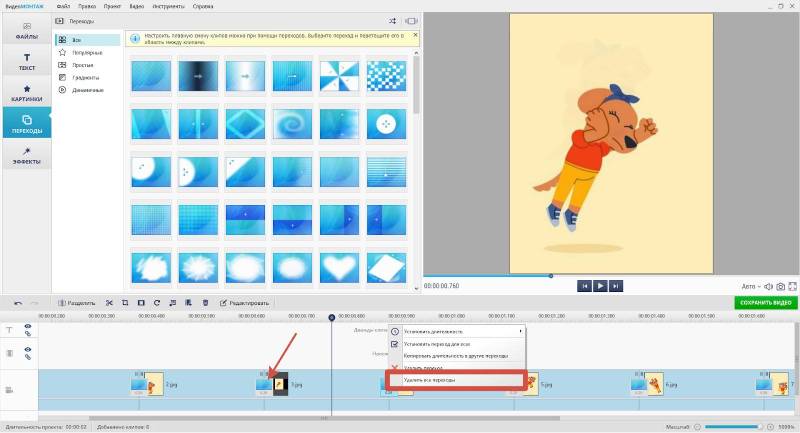The width and height of the screenshot is (800, 433).
Task: Click the rotate icon in timeline toolbar
Action: 157,303
